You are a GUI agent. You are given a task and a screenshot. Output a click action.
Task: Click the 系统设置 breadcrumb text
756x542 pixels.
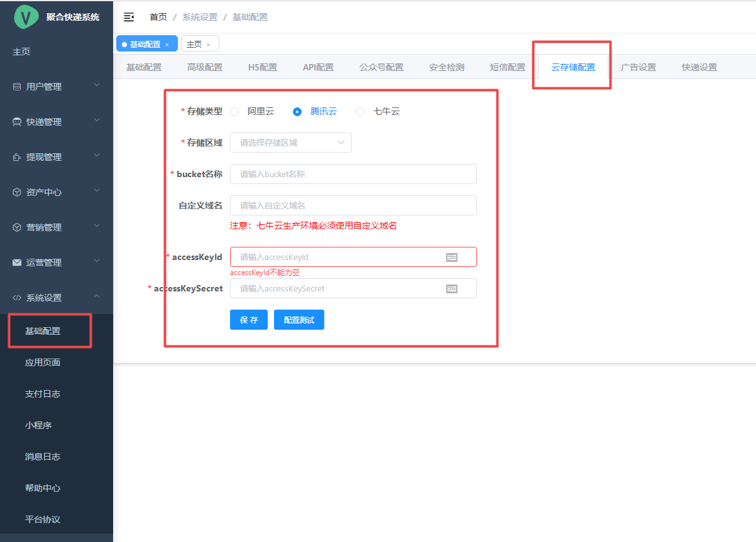tap(200, 17)
